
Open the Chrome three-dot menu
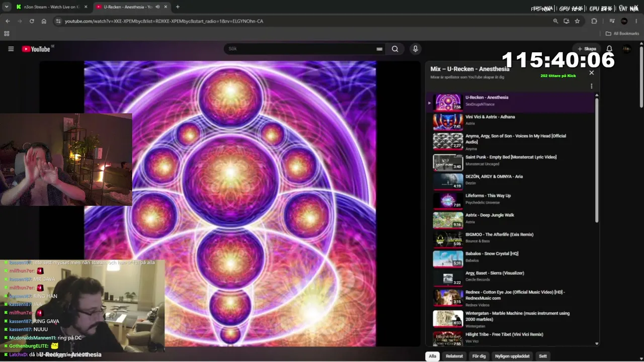click(x=637, y=21)
